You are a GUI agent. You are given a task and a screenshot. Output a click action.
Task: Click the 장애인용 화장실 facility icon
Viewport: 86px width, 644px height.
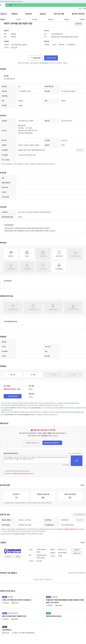point(53,307)
